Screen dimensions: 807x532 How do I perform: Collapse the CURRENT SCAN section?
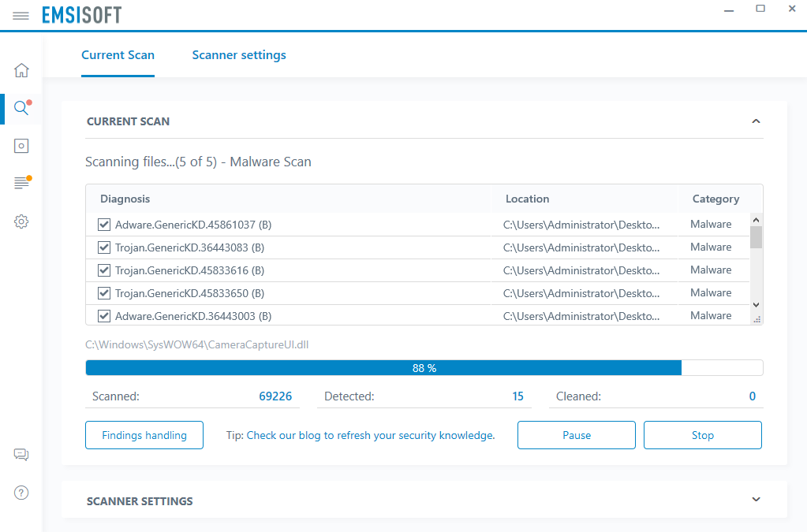tap(756, 121)
